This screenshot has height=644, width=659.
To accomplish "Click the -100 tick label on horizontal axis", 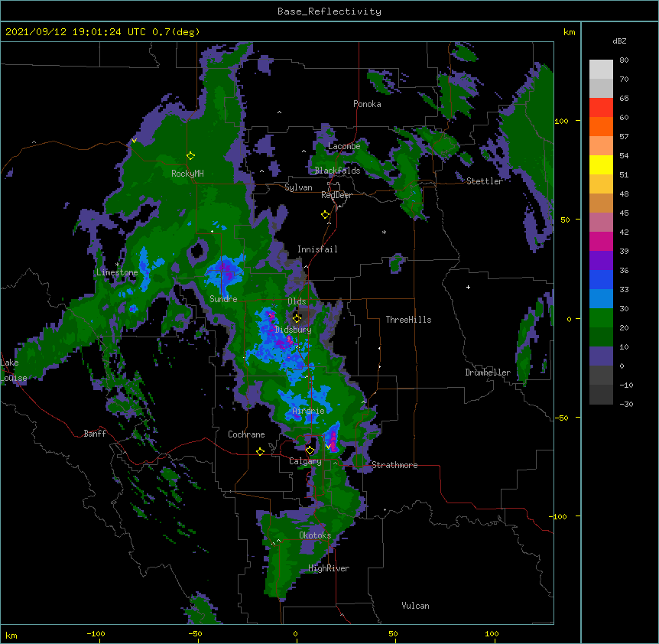I will click(x=96, y=634).
